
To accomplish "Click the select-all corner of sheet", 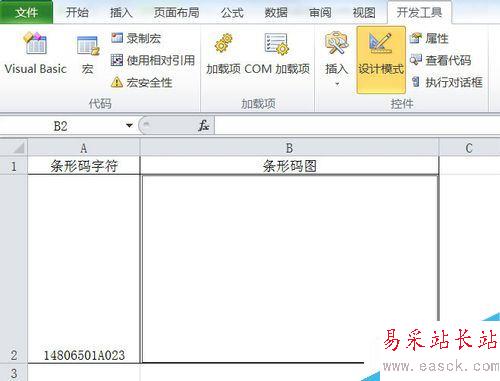I will tap(14, 147).
